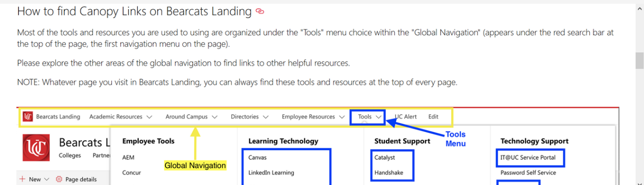Expand the Academic Resources chevron
Screen dimensions: 644x185
click(x=149, y=117)
